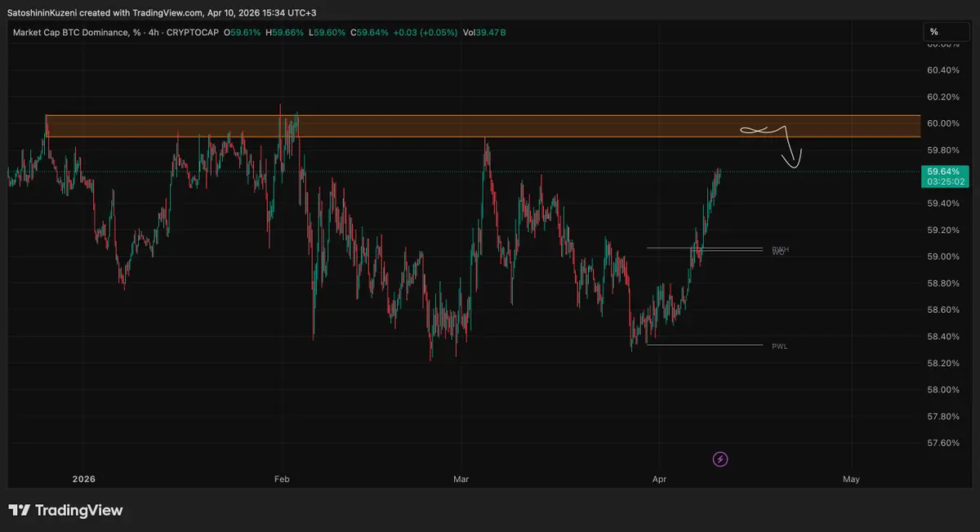Click the purple lightning bolt event icon
Screen dimensions: 980x532
720,459
